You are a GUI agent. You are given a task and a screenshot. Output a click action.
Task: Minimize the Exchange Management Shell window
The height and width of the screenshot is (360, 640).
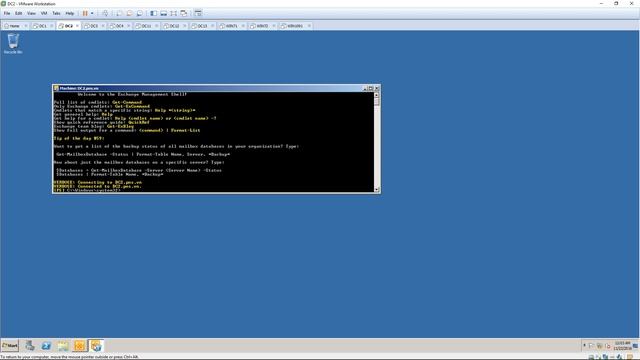point(365,88)
